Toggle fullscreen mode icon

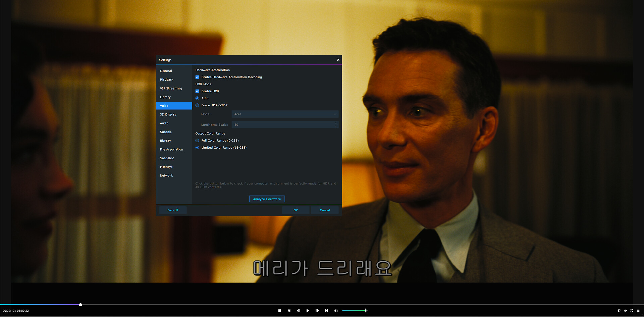[632, 311]
